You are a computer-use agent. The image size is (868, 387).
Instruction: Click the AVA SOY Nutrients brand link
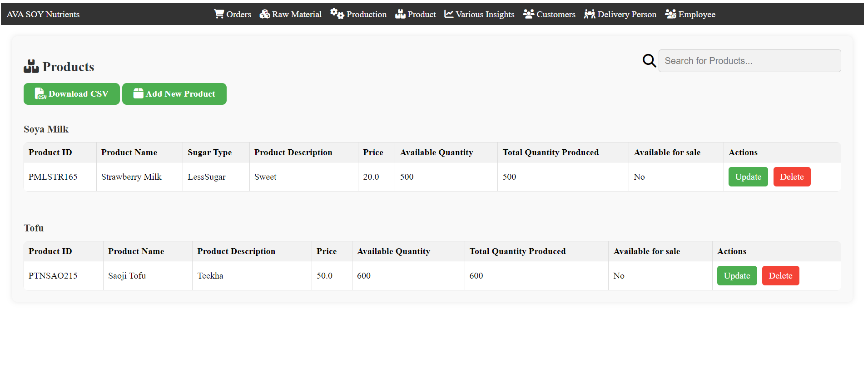point(43,15)
